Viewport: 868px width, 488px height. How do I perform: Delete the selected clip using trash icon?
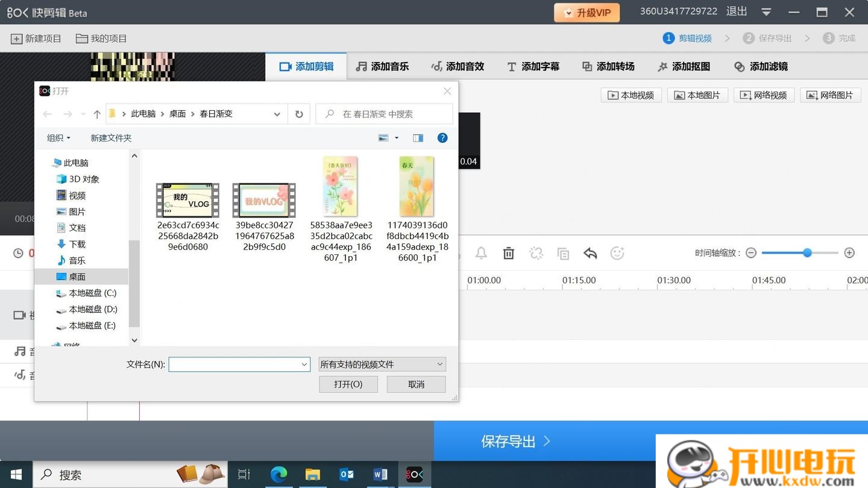(508, 253)
